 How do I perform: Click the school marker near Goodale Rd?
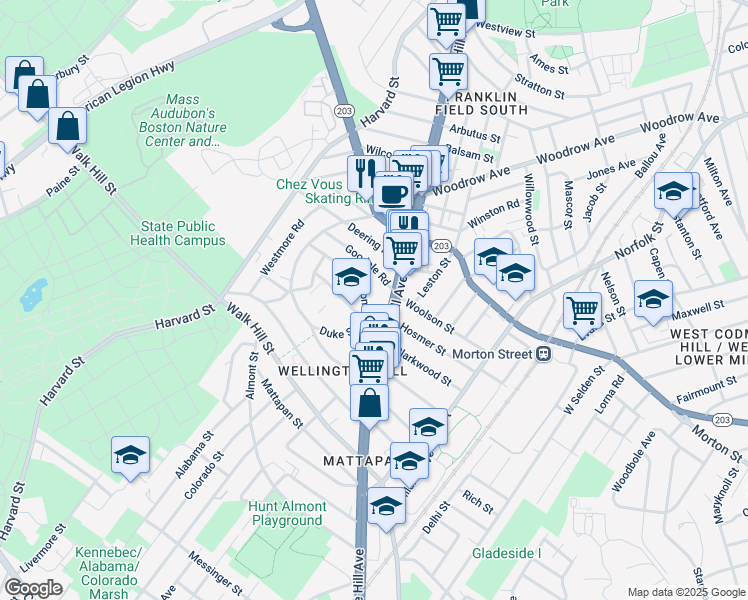coord(352,278)
